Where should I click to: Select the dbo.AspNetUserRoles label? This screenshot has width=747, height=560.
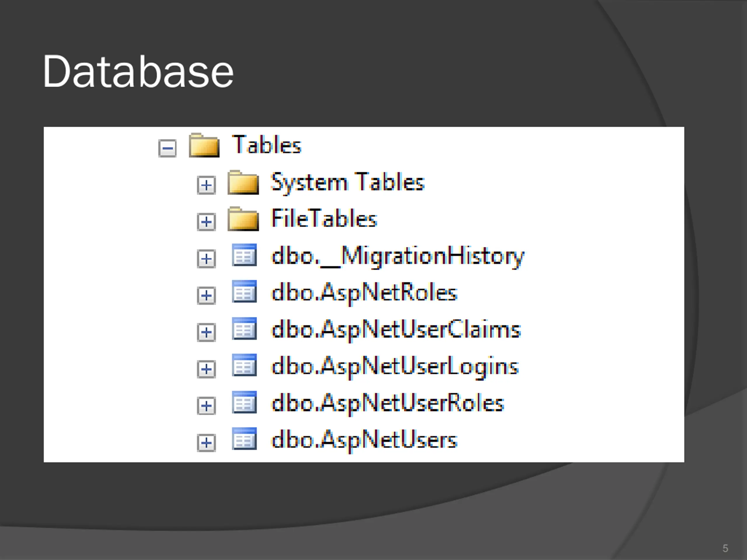(x=388, y=403)
